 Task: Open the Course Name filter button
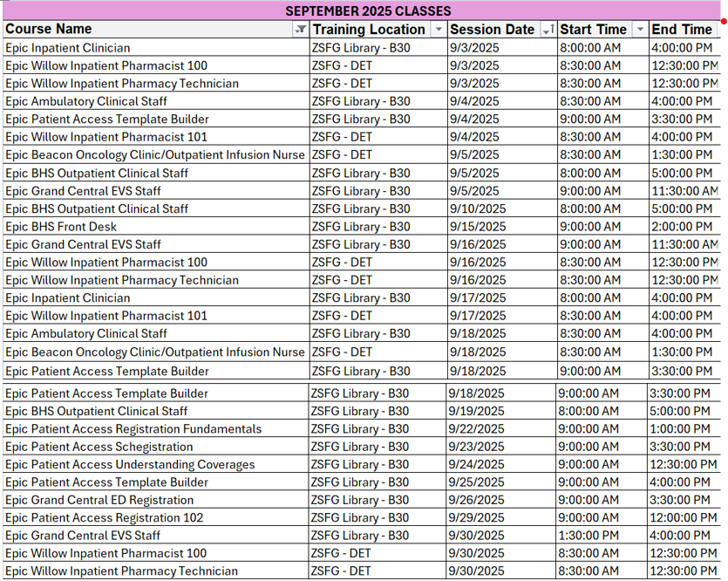click(x=301, y=30)
